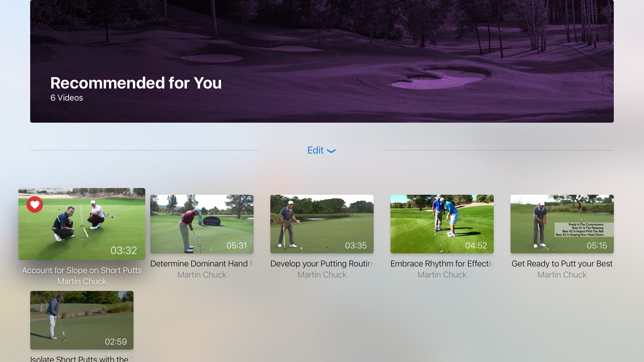Play Develop your Putting Routine thumbnail
The width and height of the screenshot is (644, 362).
(x=322, y=224)
